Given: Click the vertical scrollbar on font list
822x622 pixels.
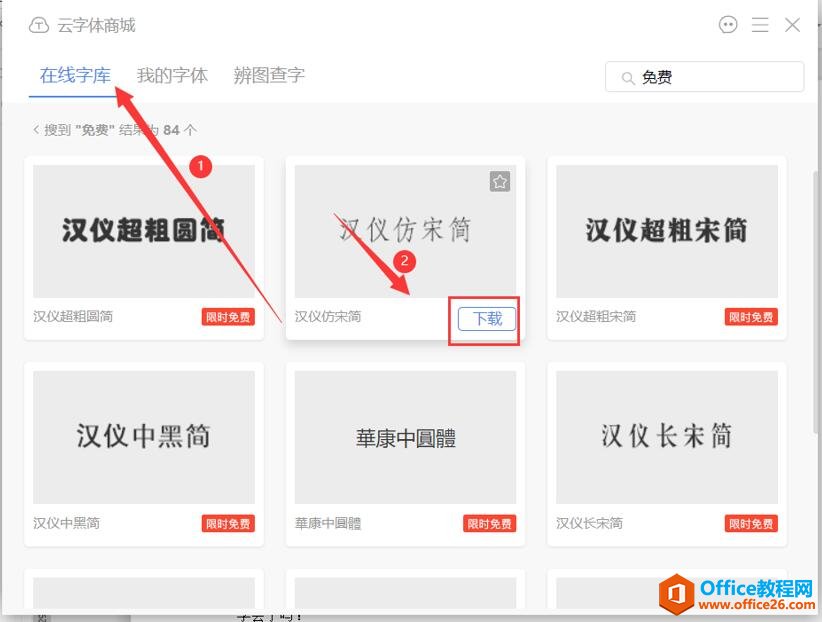Looking at the screenshot, I should point(816,302).
